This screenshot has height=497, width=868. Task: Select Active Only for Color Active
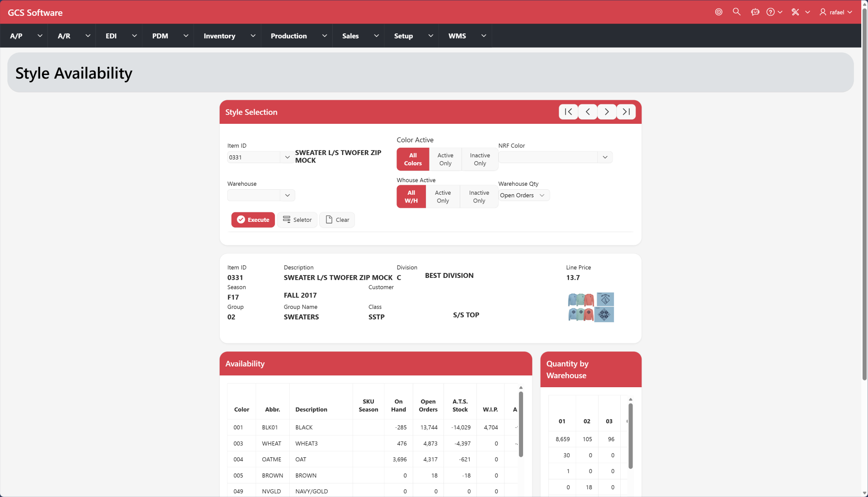445,159
